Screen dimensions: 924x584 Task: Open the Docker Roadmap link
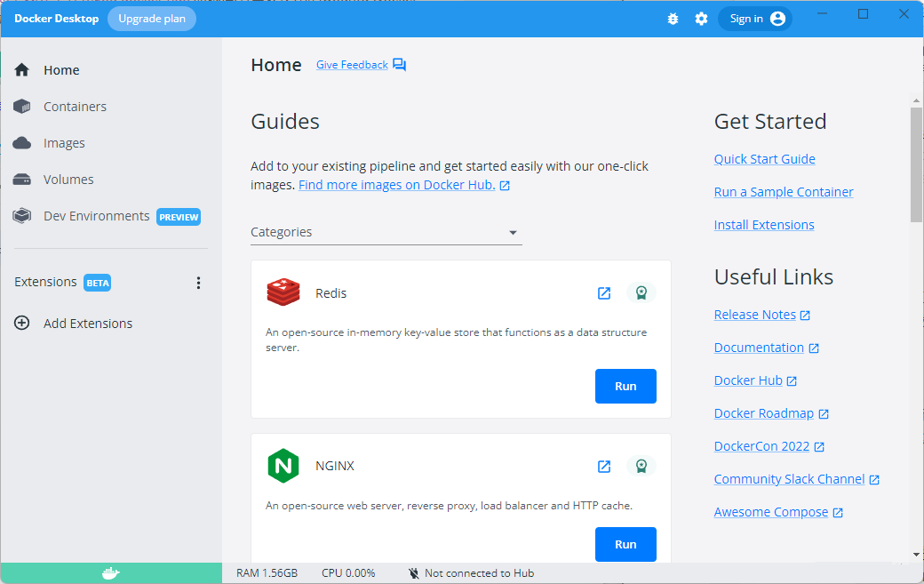(764, 413)
